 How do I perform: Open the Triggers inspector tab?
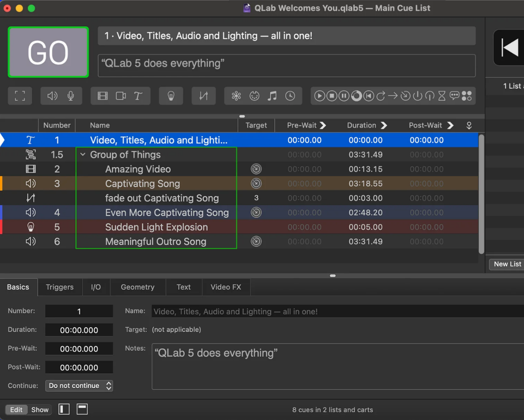click(60, 287)
